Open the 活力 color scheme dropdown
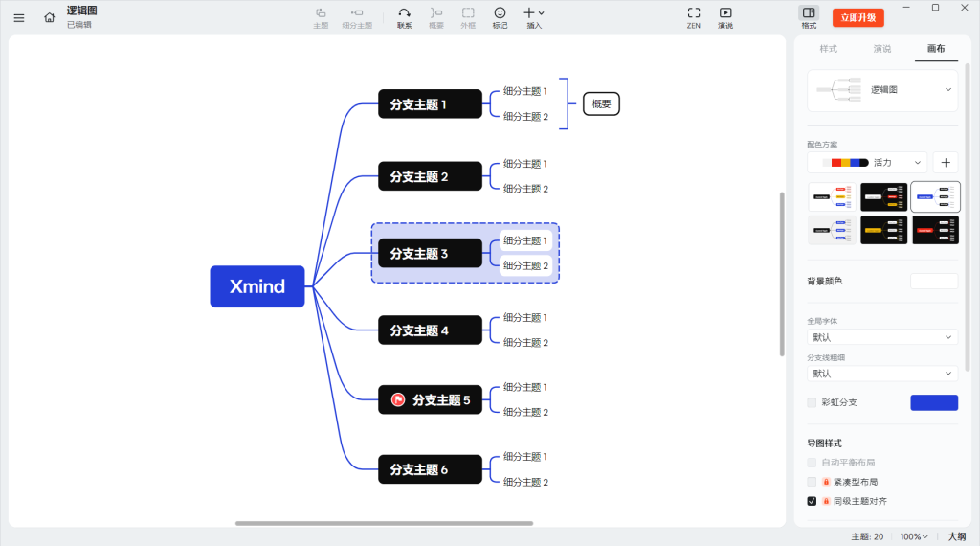The image size is (980, 546). coord(867,163)
